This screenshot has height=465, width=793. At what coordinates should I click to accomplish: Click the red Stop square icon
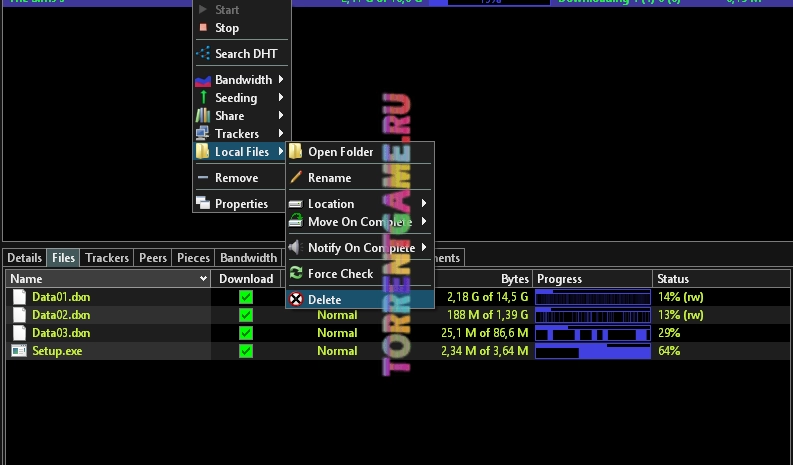[x=203, y=27]
